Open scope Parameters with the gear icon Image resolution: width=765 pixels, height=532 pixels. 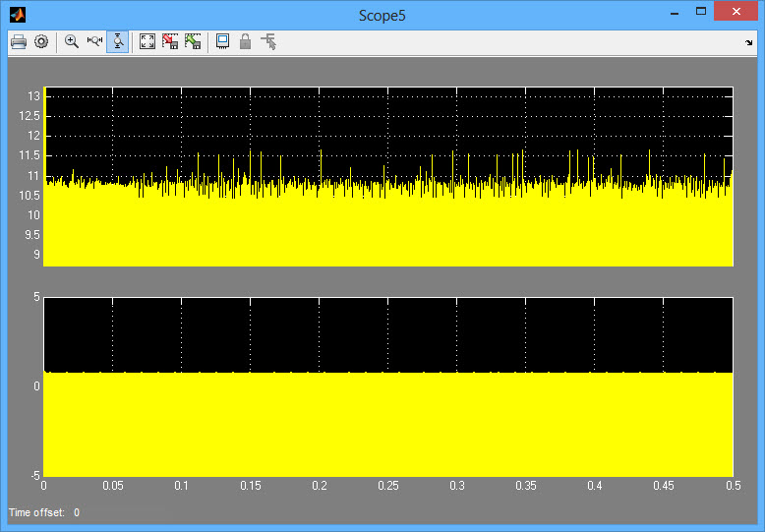[41, 41]
